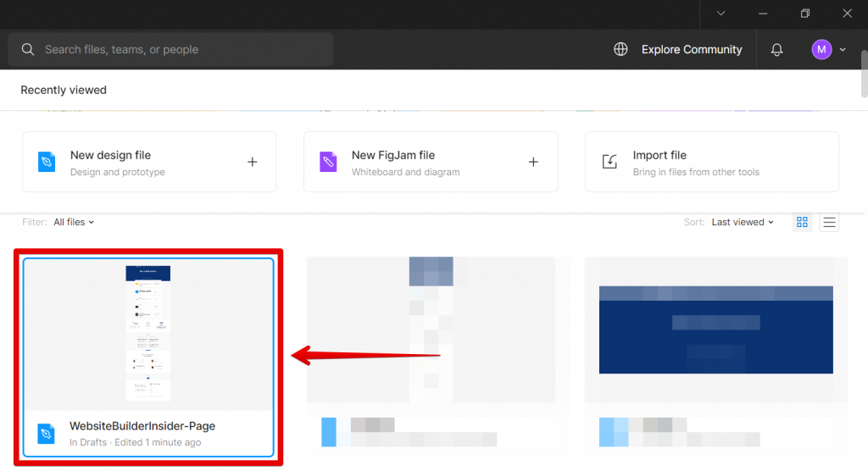
Task: Open the title bar chevron dropdown
Action: coord(721,14)
